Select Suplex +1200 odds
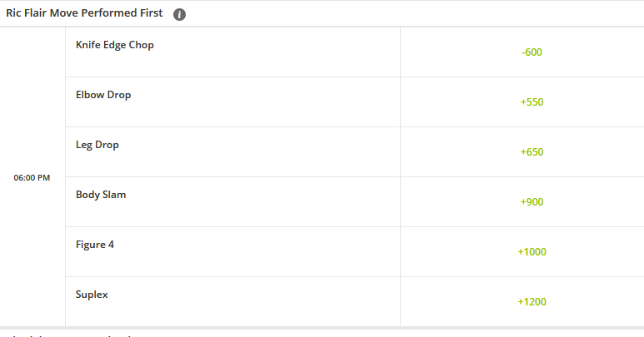 tap(532, 302)
